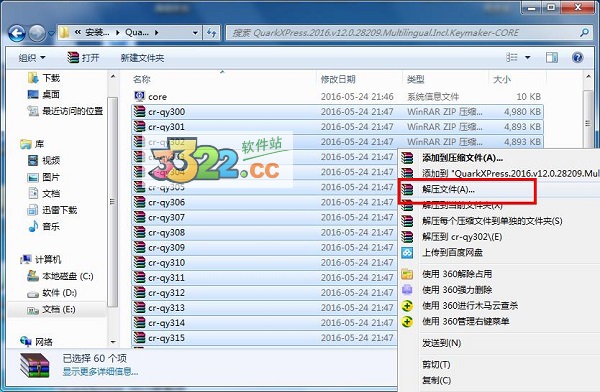The height and width of the screenshot is (392, 600).
Task: Open recent pages dropdown next to nav arrows
Action: pyautogui.click(x=52, y=33)
